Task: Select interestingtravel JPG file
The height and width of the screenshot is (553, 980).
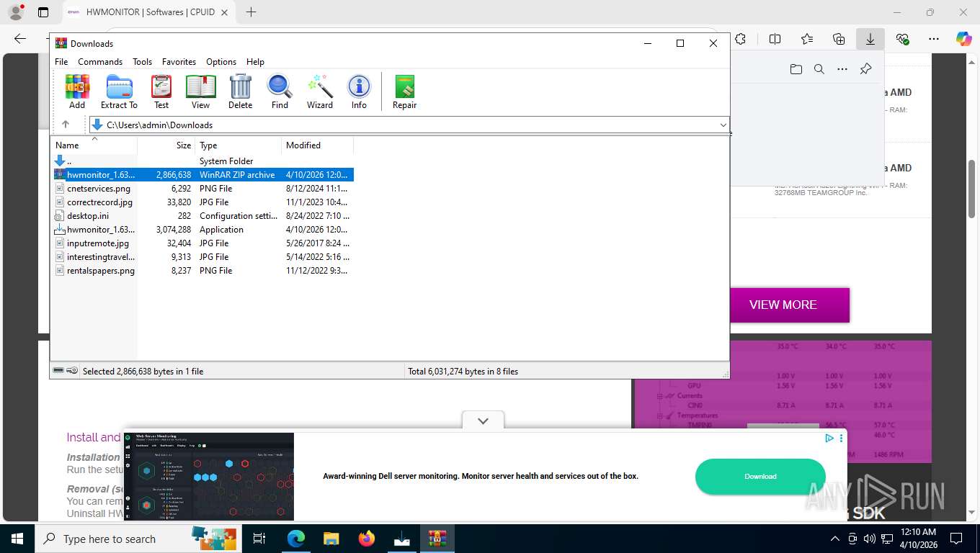Action: pyautogui.click(x=202, y=257)
